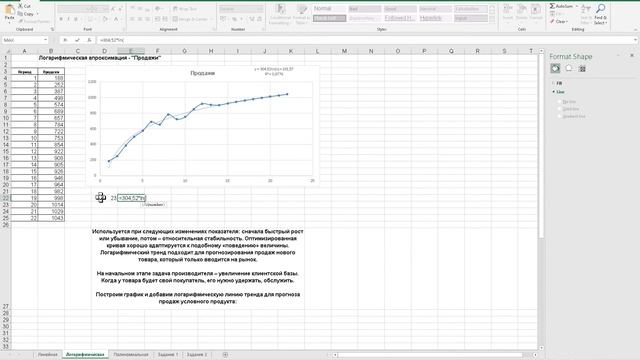640x360 pixels.
Task: Select the Effects pentagon icon in Format Shape
Action: pos(569,69)
